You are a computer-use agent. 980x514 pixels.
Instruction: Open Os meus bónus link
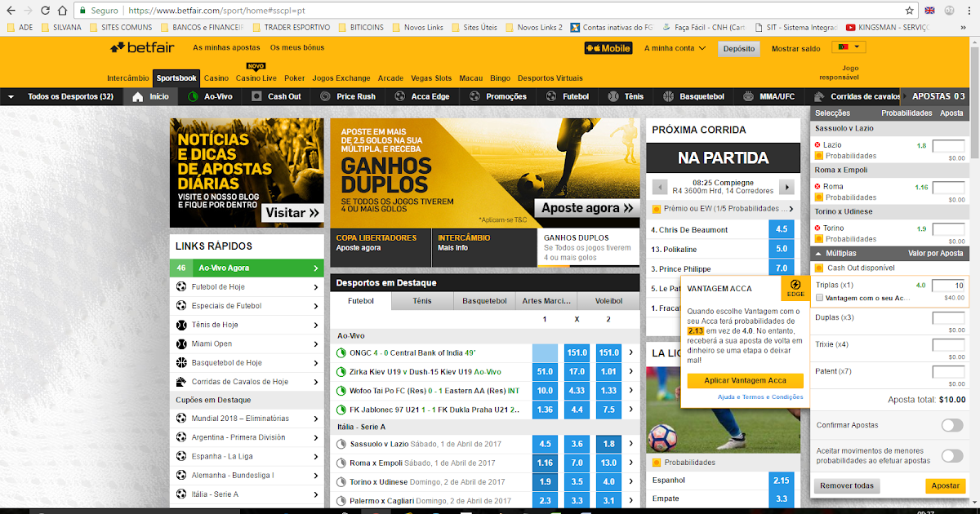(x=297, y=48)
